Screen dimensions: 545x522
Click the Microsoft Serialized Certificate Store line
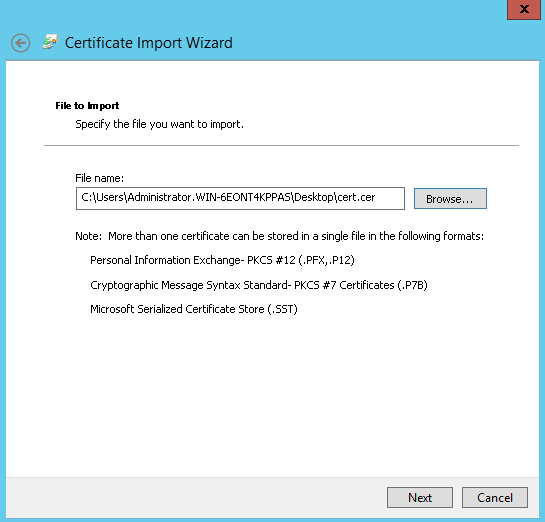click(194, 309)
